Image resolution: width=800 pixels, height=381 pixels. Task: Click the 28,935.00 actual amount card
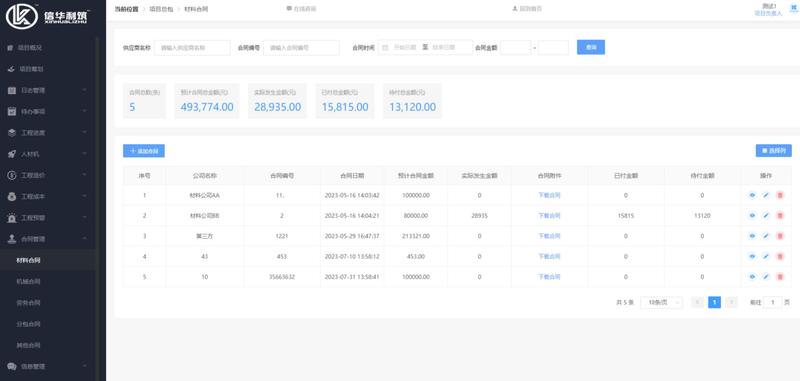(x=278, y=101)
